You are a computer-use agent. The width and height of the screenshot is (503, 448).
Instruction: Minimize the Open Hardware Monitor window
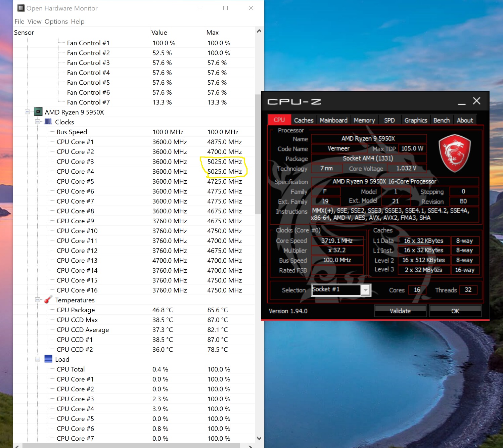pos(200,8)
